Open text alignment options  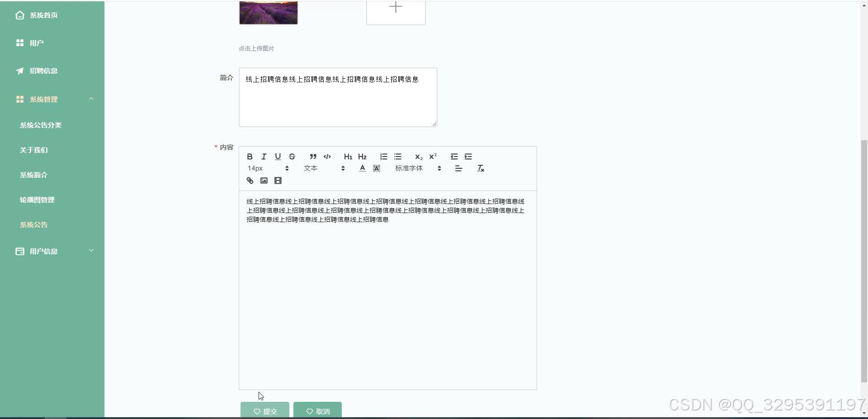(x=458, y=168)
